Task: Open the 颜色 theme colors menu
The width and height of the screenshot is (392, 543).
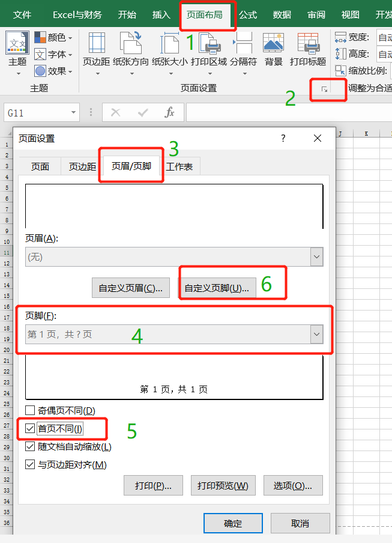Action: (x=53, y=37)
